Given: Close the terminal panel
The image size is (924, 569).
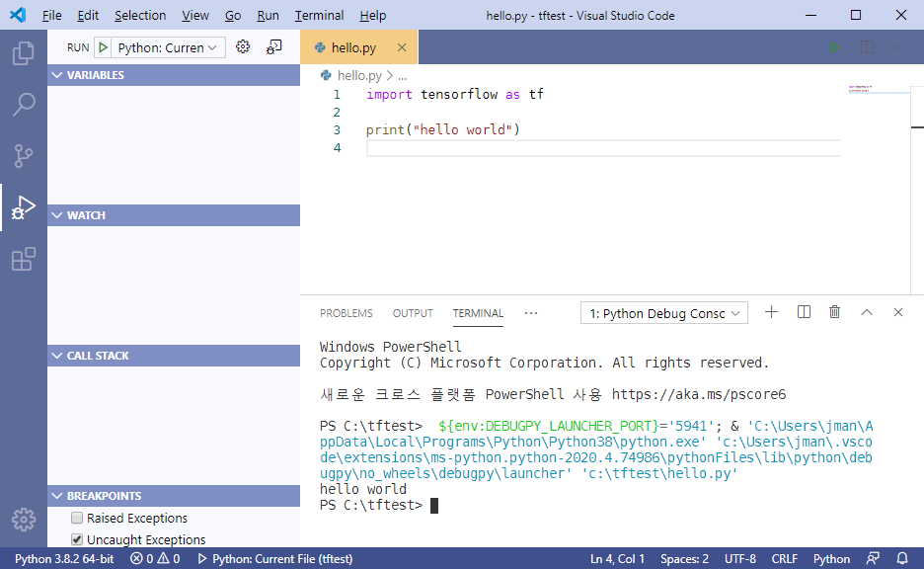Looking at the screenshot, I should coord(898,312).
